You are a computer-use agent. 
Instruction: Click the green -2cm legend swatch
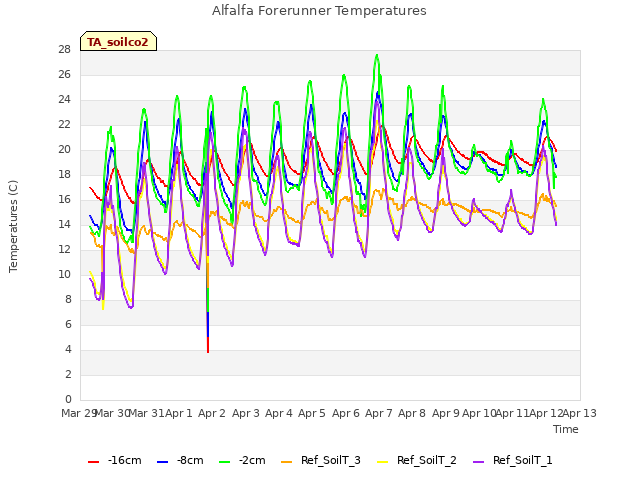click(x=224, y=462)
